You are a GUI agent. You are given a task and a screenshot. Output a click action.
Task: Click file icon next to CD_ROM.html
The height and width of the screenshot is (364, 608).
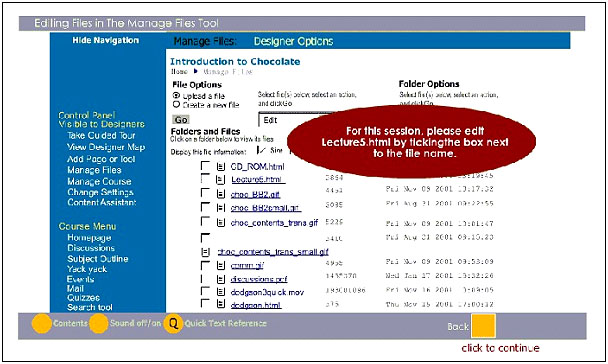pyautogui.click(x=221, y=167)
